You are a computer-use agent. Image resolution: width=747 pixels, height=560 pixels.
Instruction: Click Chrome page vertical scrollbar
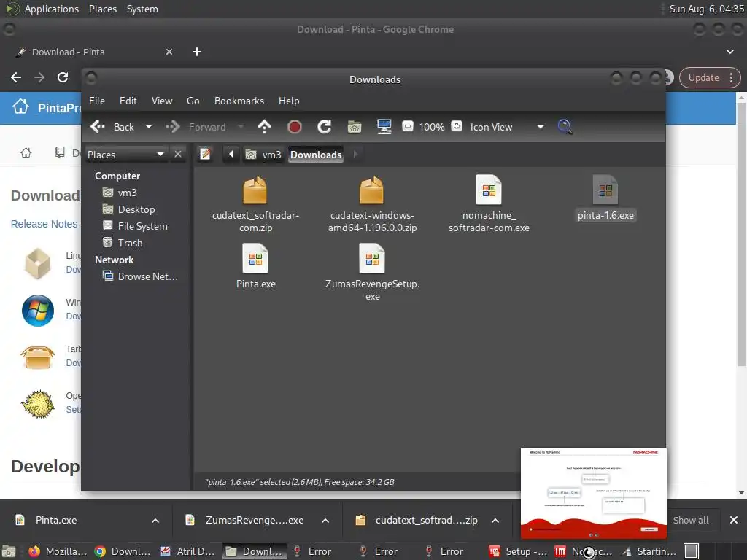pos(741,233)
